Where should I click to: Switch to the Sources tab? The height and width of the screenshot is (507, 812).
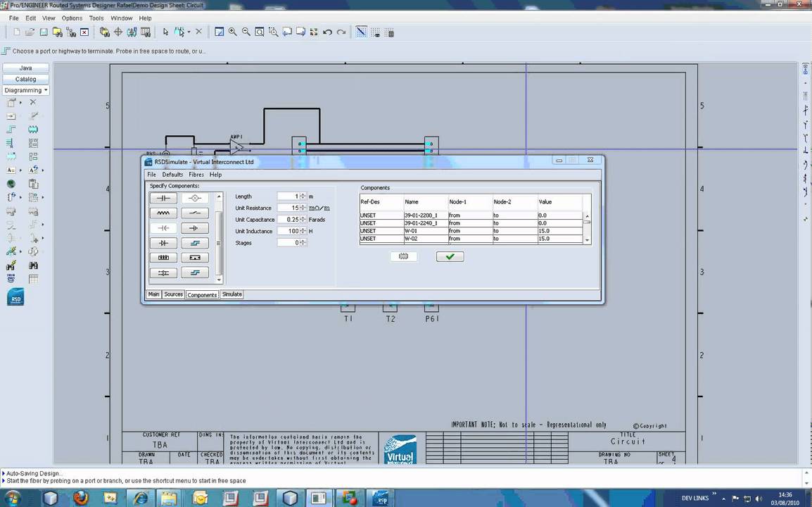[174, 294]
